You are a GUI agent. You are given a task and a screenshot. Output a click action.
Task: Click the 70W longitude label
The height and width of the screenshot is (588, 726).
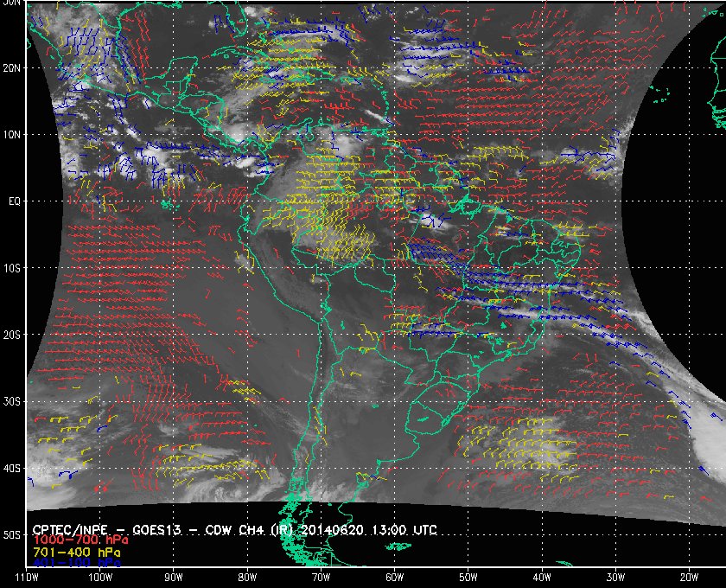(320, 577)
